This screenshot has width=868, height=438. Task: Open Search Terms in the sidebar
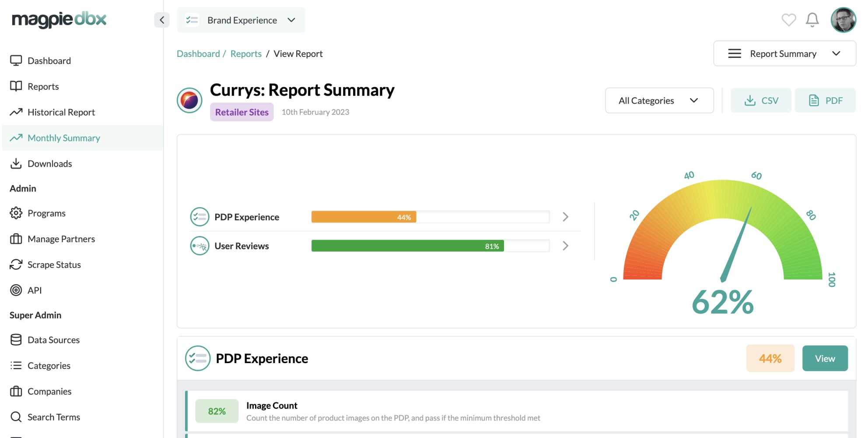pos(83,417)
